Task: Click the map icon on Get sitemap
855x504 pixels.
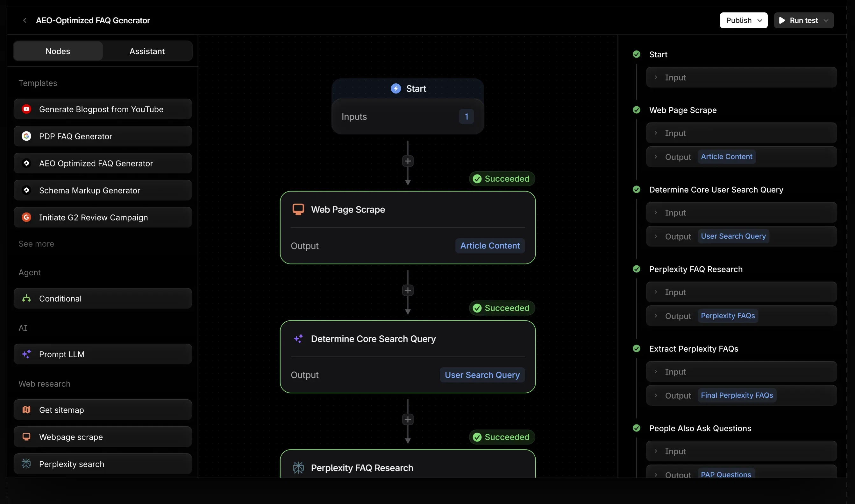Action: coord(26,409)
